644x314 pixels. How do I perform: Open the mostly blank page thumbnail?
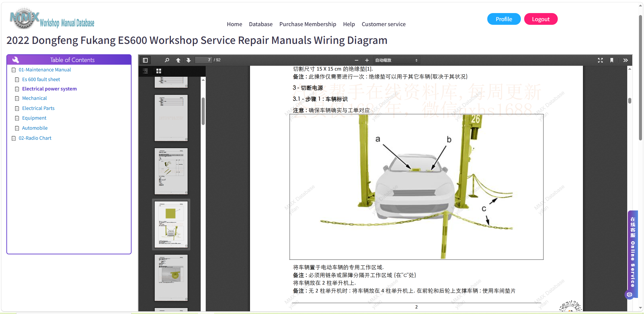point(171,118)
